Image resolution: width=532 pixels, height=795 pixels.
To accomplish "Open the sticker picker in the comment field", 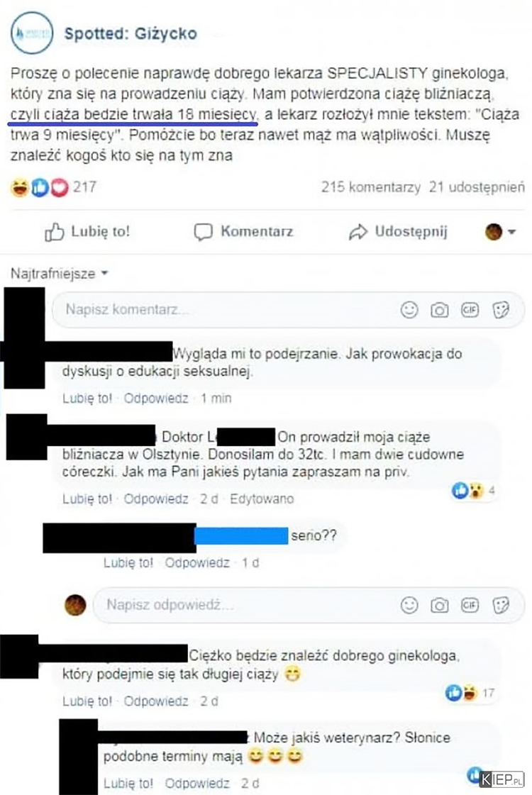I will [501, 310].
